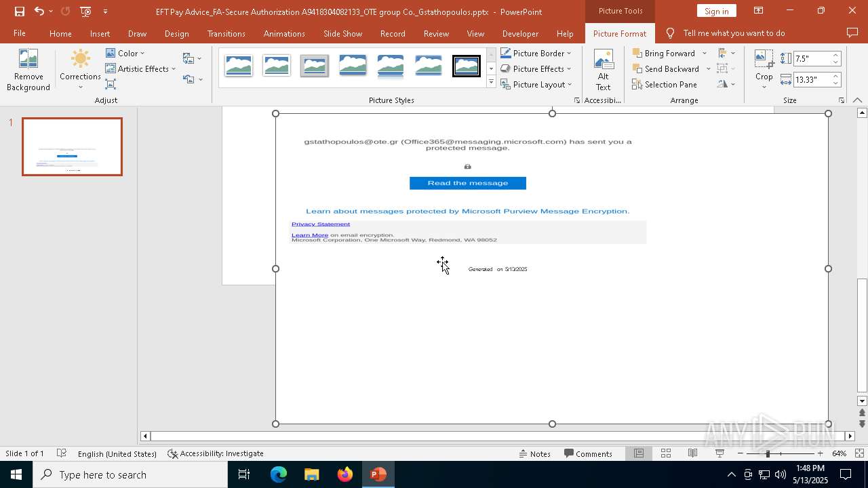868x488 pixels.
Task: Toggle Notes pane in status bar
Action: [534, 453]
